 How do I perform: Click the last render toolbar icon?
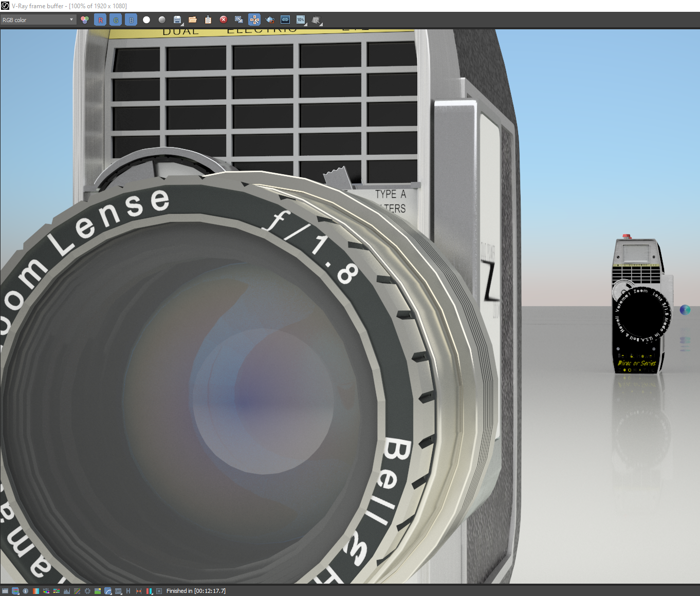(x=317, y=20)
